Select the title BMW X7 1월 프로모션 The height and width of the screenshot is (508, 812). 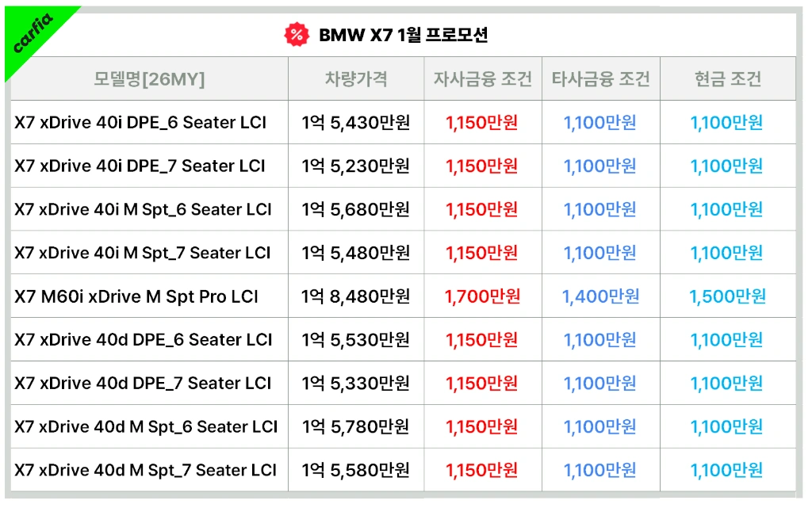[x=404, y=35]
